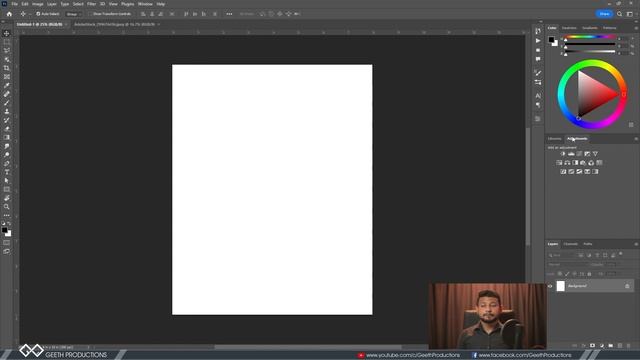Hide the Background layer eye icon
The image size is (640, 360).
pos(550,286)
